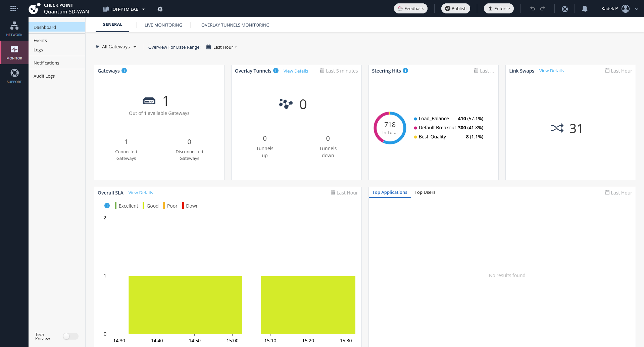The image size is (644, 347).
Task: Open View Details for Overlay Tunnels
Action: 296,71
